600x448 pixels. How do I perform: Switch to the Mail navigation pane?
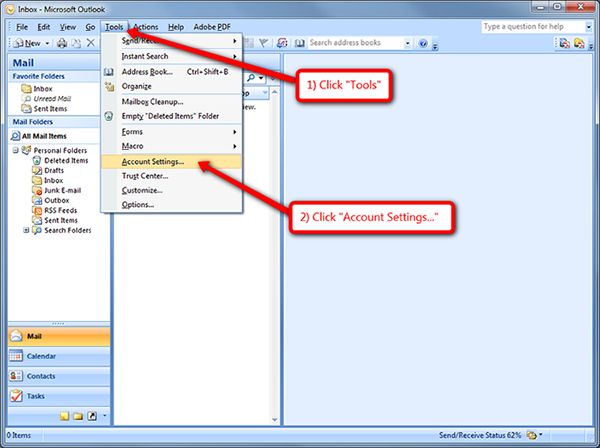pos(59,336)
